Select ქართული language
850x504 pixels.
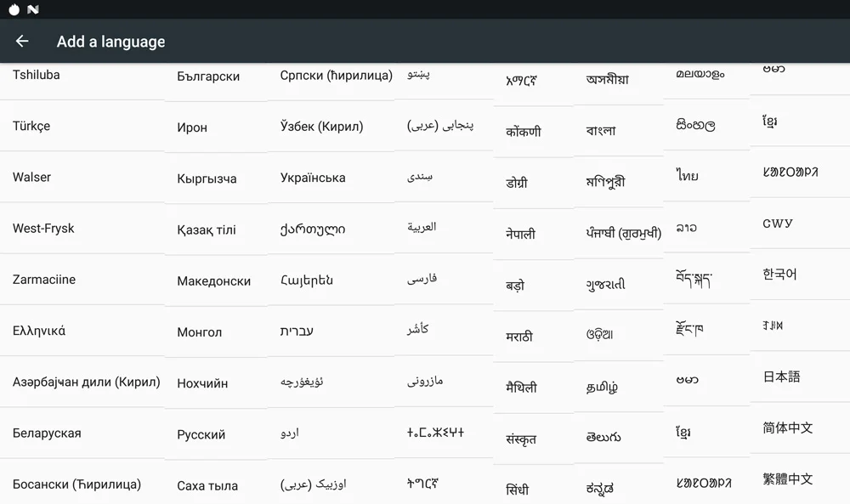[313, 229]
